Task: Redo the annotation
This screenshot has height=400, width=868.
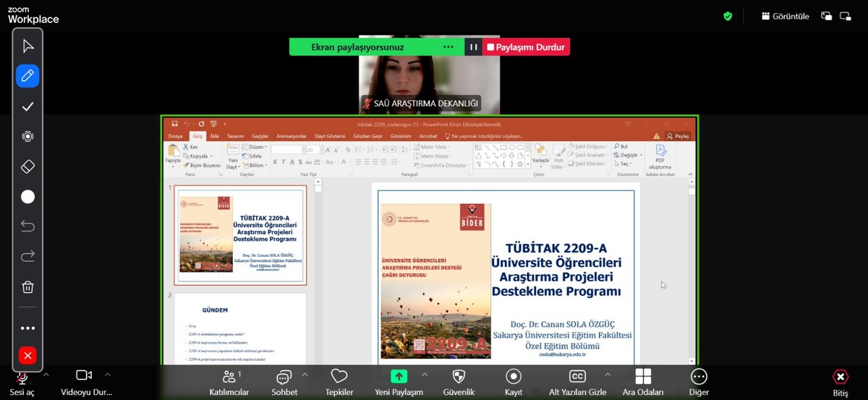Action: [27, 256]
